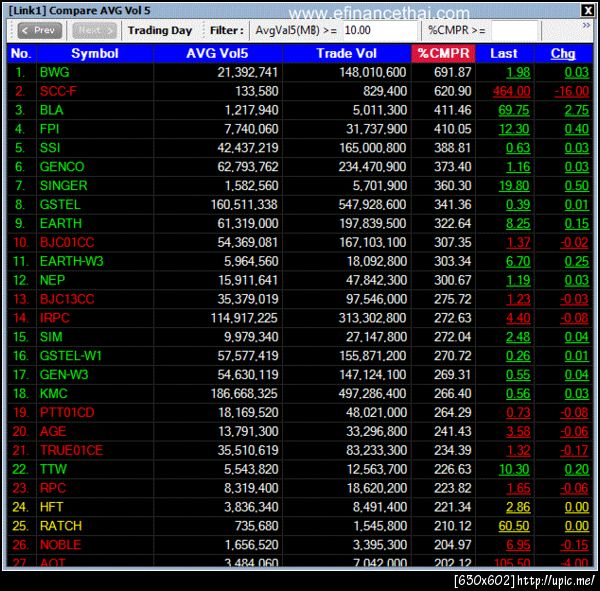
Task: Select the NOBLE symbol
Action: click(60, 545)
